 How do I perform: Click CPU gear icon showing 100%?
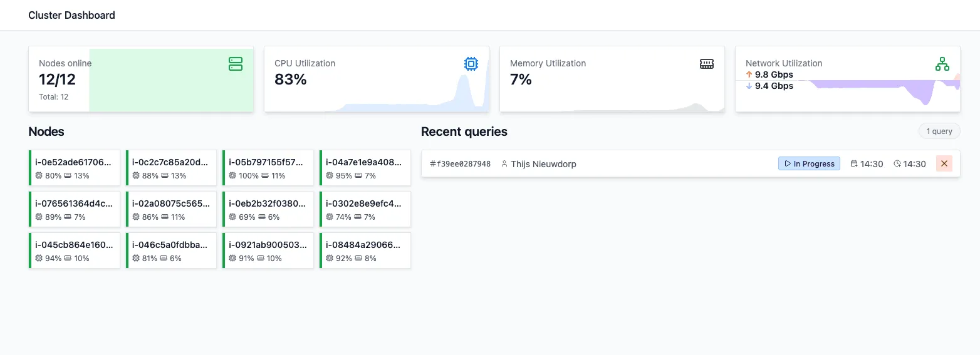233,176
